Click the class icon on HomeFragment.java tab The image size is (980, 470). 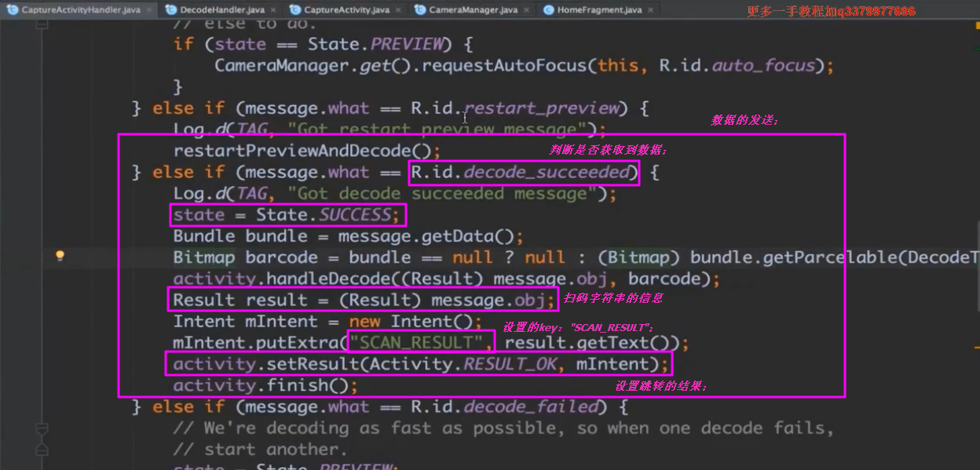[547, 10]
